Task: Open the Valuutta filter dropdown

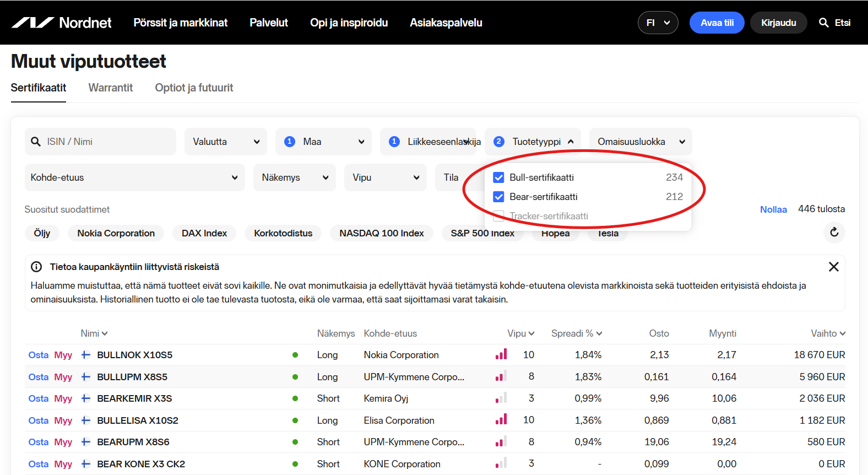Action: (226, 142)
